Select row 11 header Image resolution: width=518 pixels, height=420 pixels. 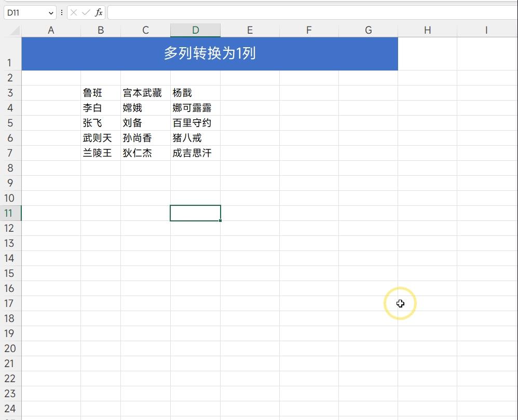[9, 213]
